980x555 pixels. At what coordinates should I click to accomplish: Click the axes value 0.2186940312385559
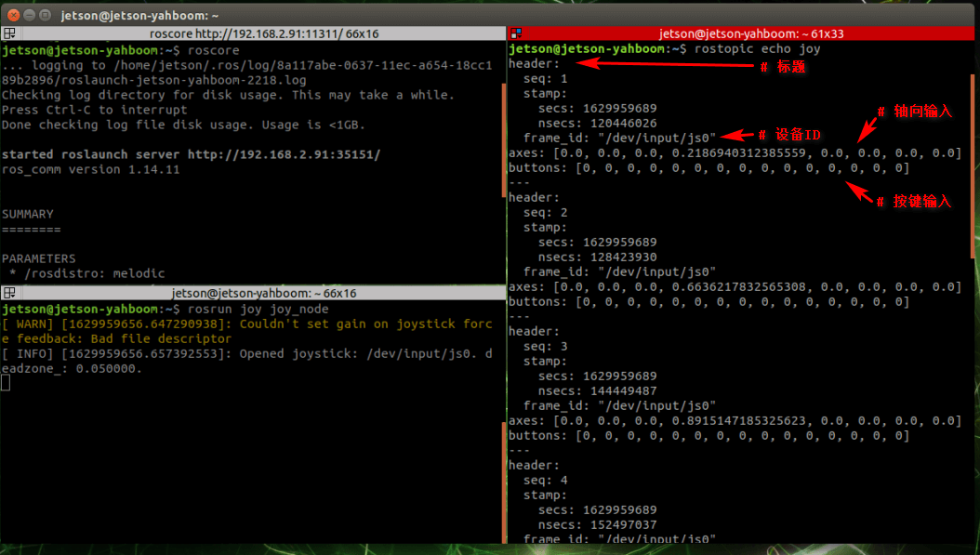(739, 153)
